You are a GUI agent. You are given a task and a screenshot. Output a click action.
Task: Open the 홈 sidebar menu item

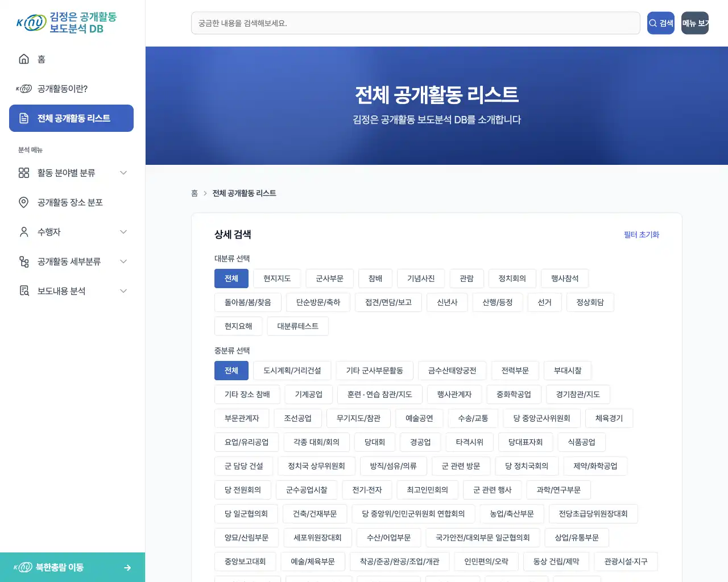coord(71,59)
